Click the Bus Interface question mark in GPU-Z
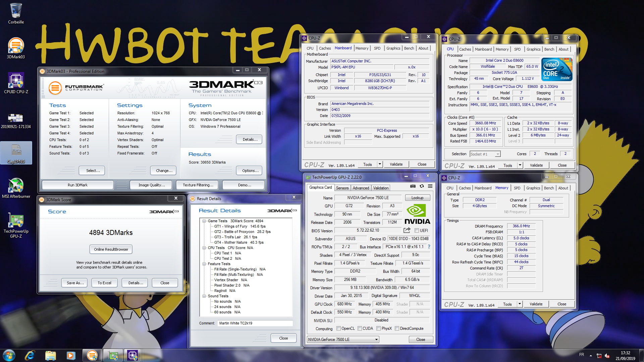Screen dimensions: 644x362 click(429, 247)
